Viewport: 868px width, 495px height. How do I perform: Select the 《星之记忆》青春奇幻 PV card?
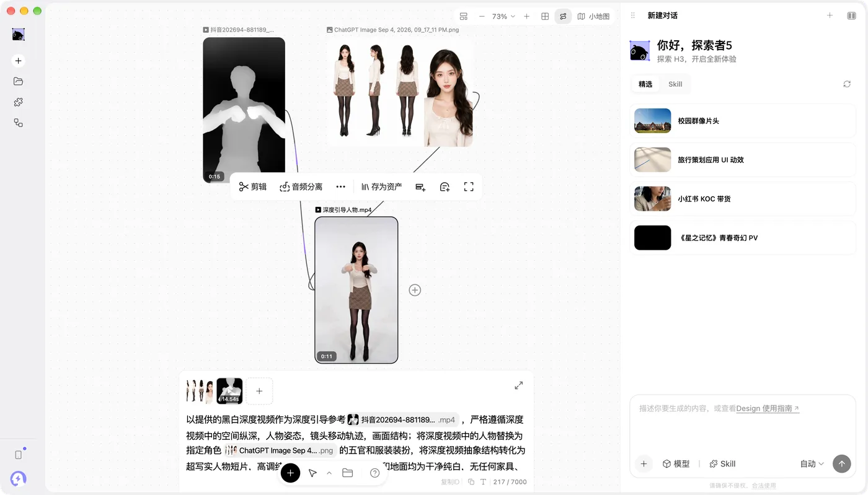pyautogui.click(x=743, y=238)
